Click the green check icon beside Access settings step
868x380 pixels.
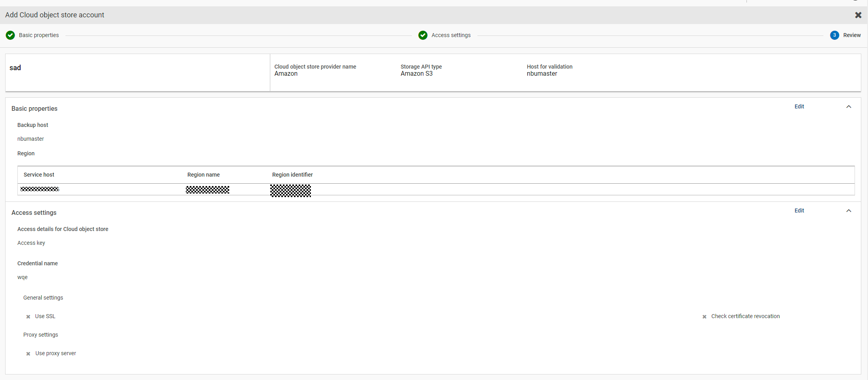423,35
